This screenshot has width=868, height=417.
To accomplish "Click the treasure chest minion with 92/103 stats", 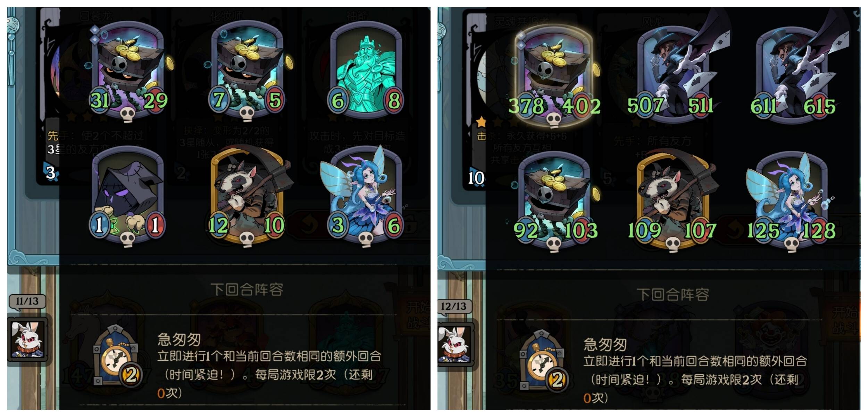I will [x=554, y=202].
